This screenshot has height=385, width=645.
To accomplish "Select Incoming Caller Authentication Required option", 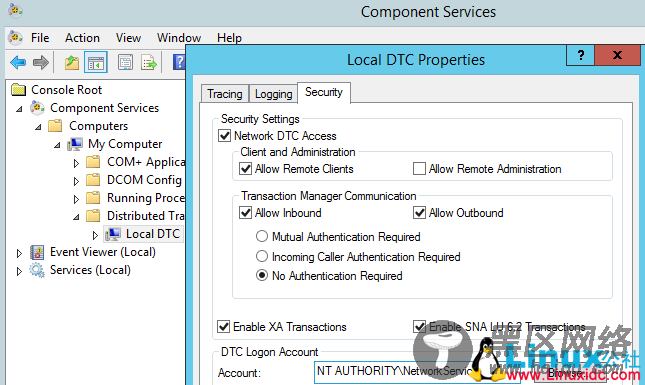I will click(x=262, y=256).
